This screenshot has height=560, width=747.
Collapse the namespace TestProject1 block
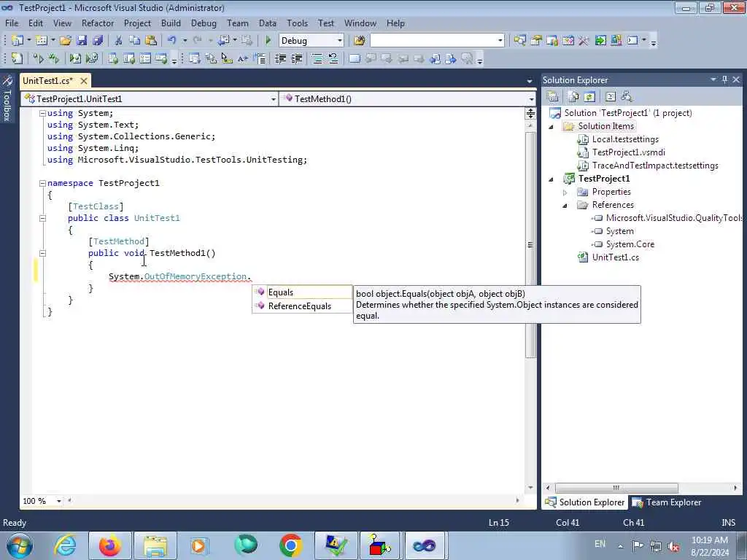tap(42, 183)
